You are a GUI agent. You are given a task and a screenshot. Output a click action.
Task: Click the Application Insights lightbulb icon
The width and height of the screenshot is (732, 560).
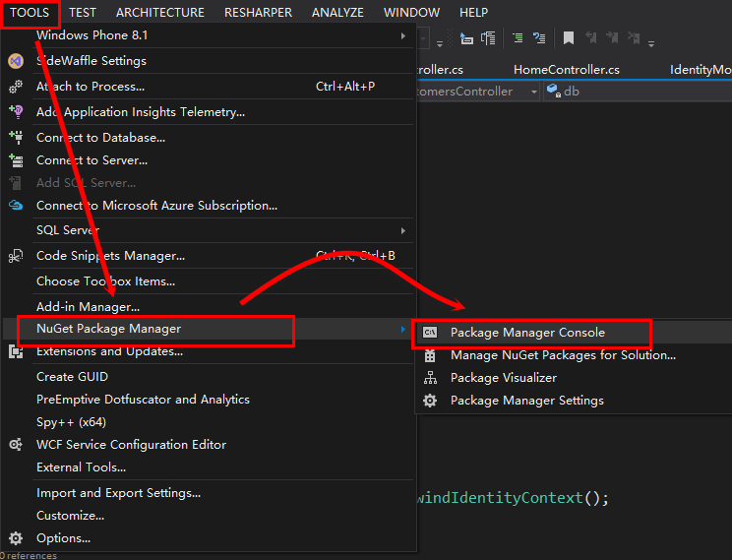(x=16, y=111)
